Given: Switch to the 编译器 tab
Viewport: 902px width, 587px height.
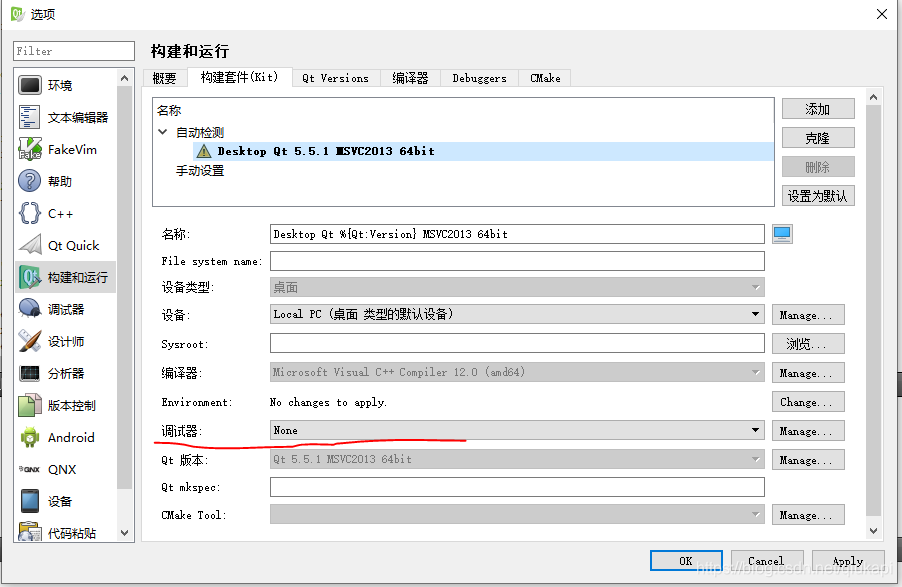Looking at the screenshot, I should pos(410,78).
